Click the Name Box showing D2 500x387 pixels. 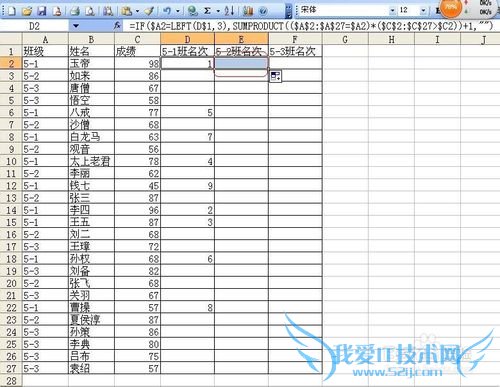coord(35,26)
